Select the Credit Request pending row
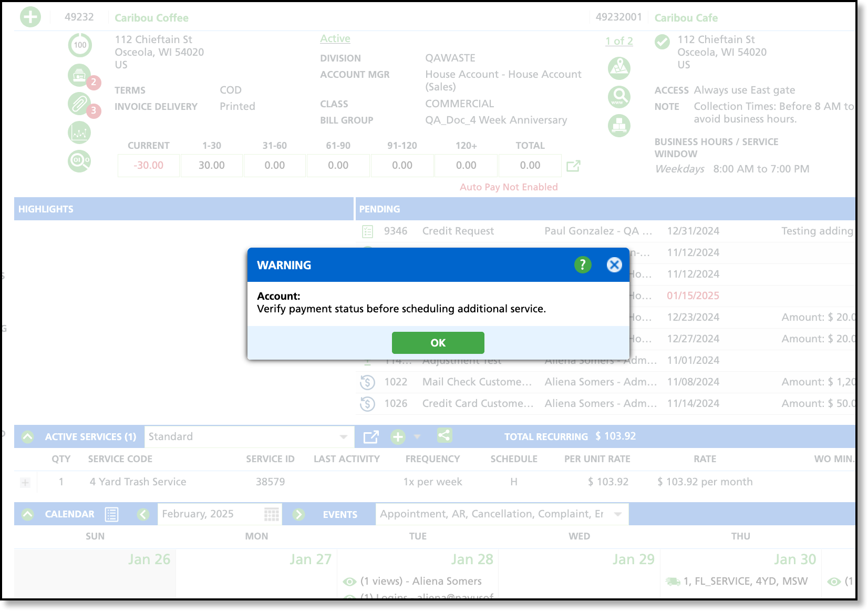This screenshot has width=868, height=611. [606, 231]
